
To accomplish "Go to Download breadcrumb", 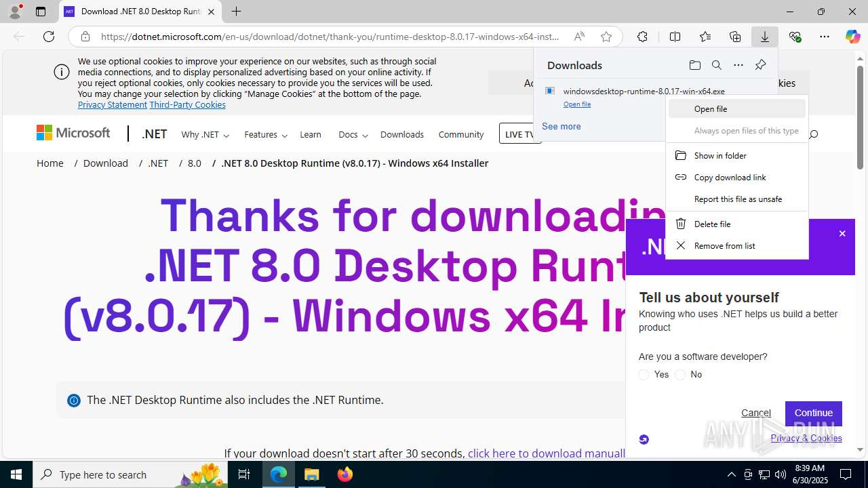I will pos(106,163).
